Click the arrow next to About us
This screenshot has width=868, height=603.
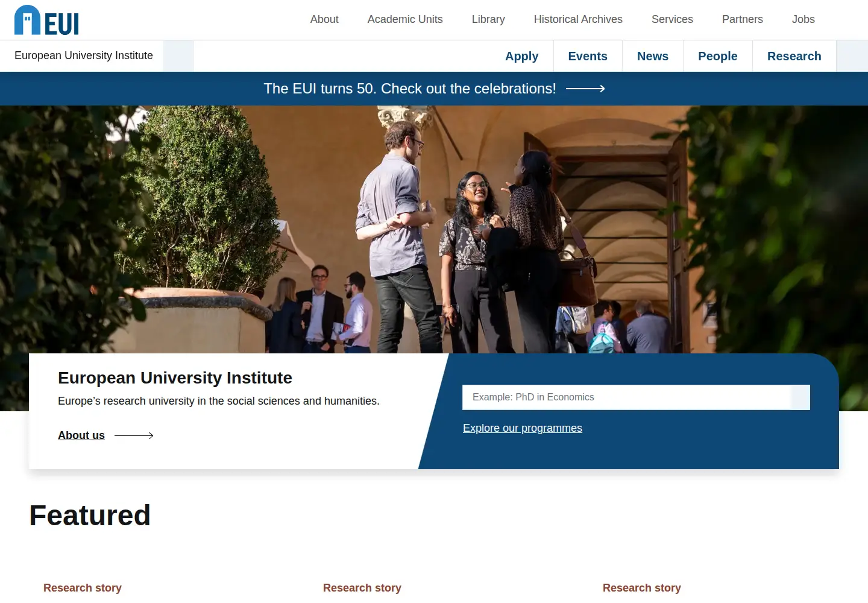tap(134, 435)
